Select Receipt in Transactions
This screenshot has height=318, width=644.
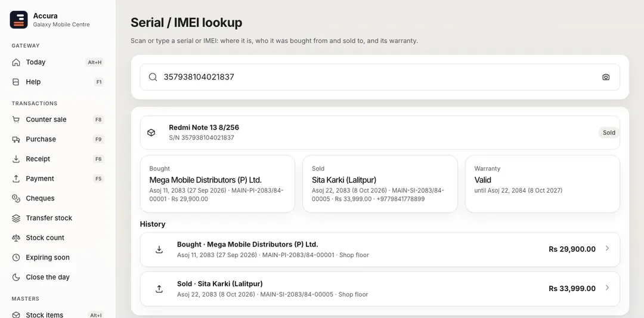tap(58, 159)
